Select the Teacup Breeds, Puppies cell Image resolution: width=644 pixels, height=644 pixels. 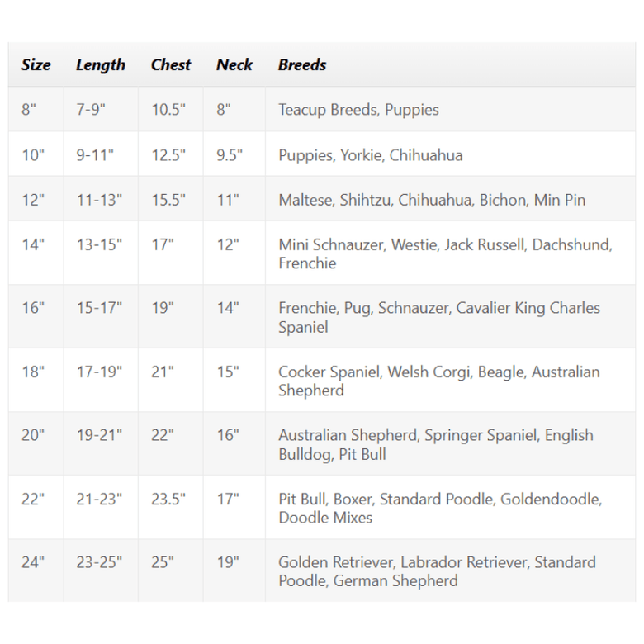(451, 109)
